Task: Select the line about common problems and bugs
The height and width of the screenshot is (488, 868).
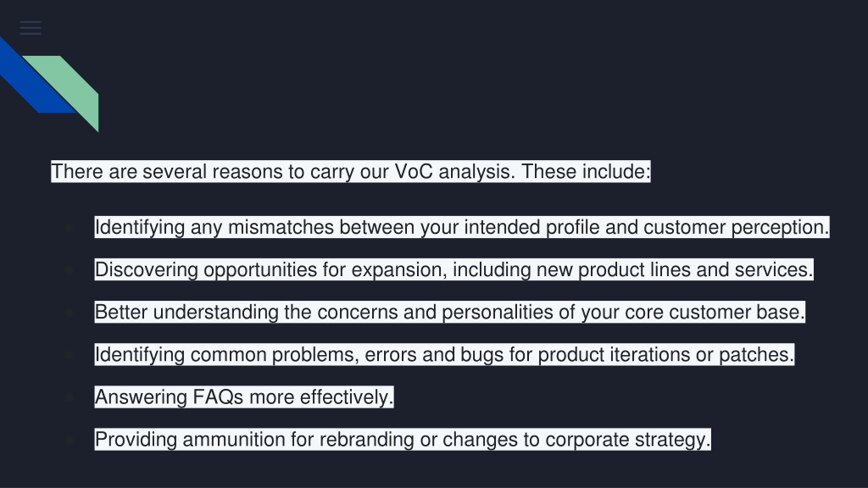Action: coord(444,355)
